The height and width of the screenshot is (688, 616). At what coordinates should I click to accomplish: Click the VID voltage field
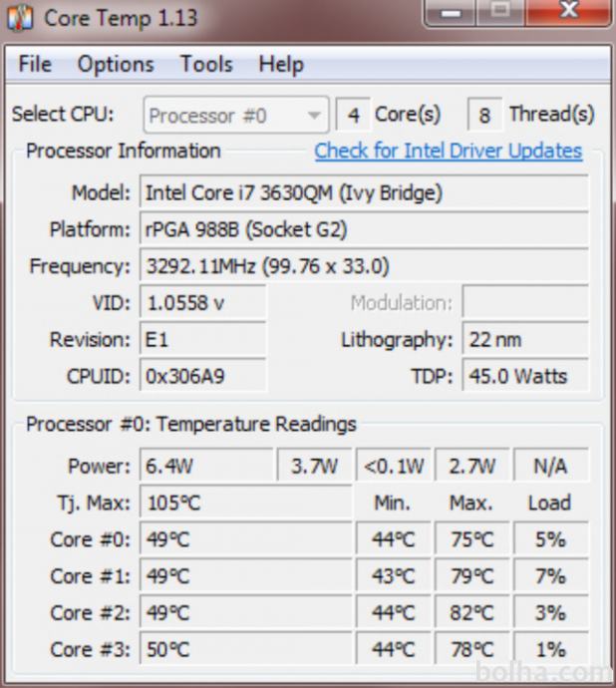click(202, 303)
